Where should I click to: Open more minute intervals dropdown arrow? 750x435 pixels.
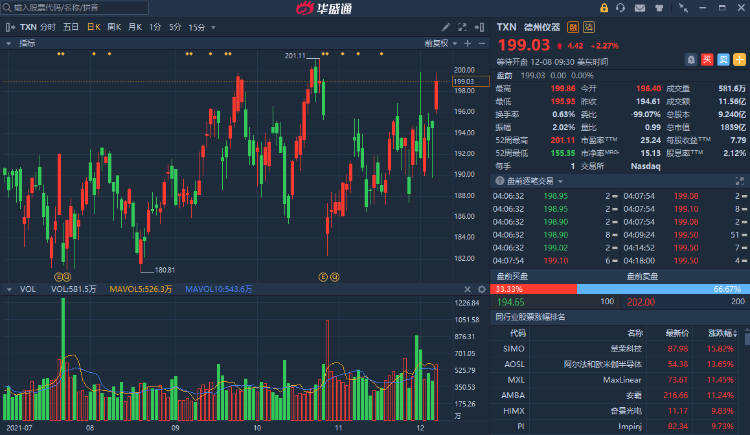pos(213,28)
